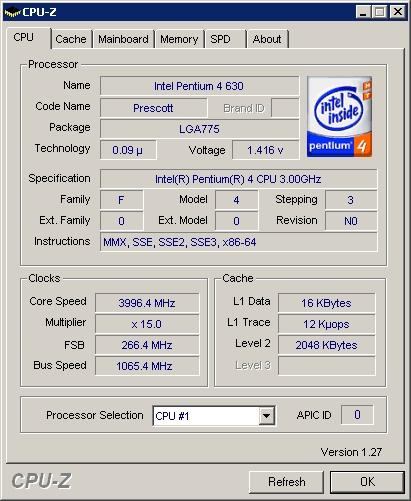
Task: Open the About tab
Action: [267, 39]
